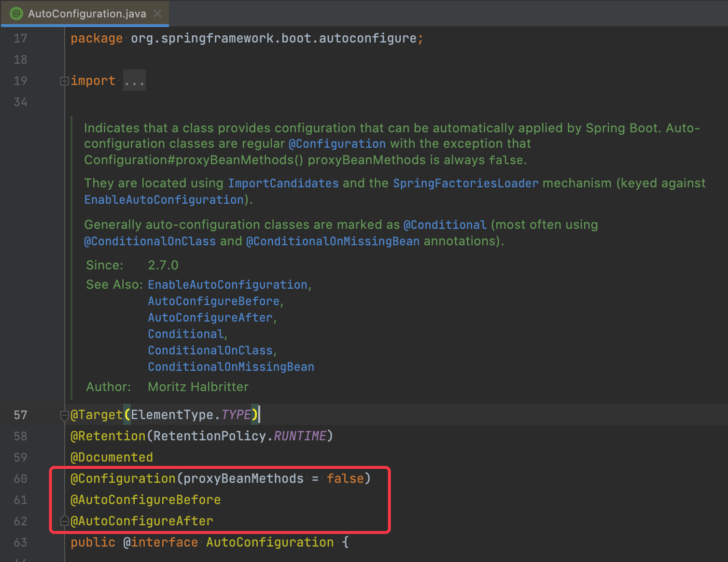Click the @Retention annotation
Viewport: 728px width, 562px height.
108,436
